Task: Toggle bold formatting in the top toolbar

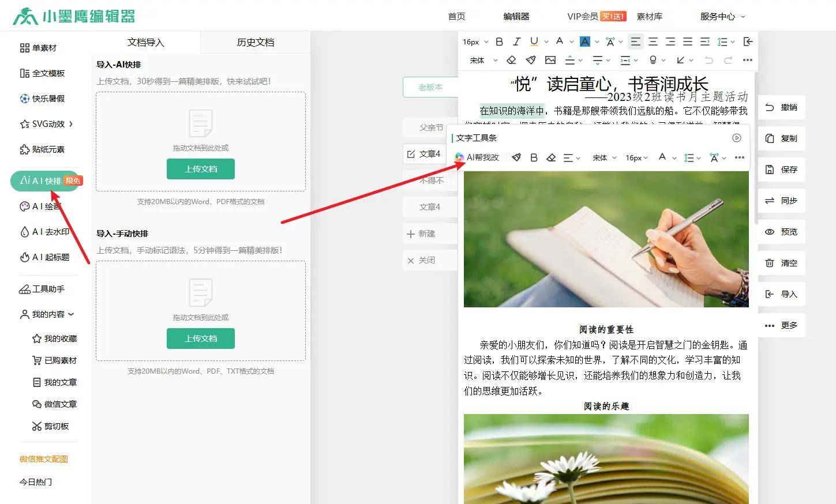Action: [x=499, y=41]
